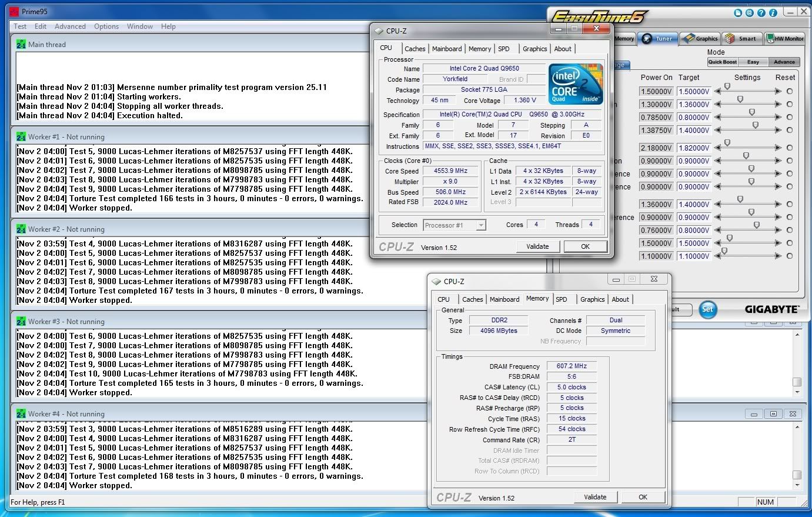Reset the 1.36000V target voltage row
The width and height of the screenshot is (812, 517).
[790, 104]
